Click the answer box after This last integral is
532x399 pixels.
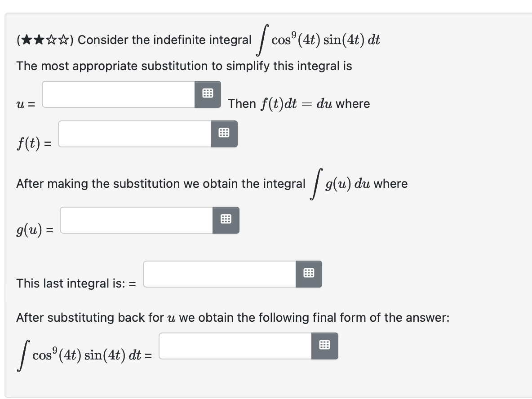point(220,274)
